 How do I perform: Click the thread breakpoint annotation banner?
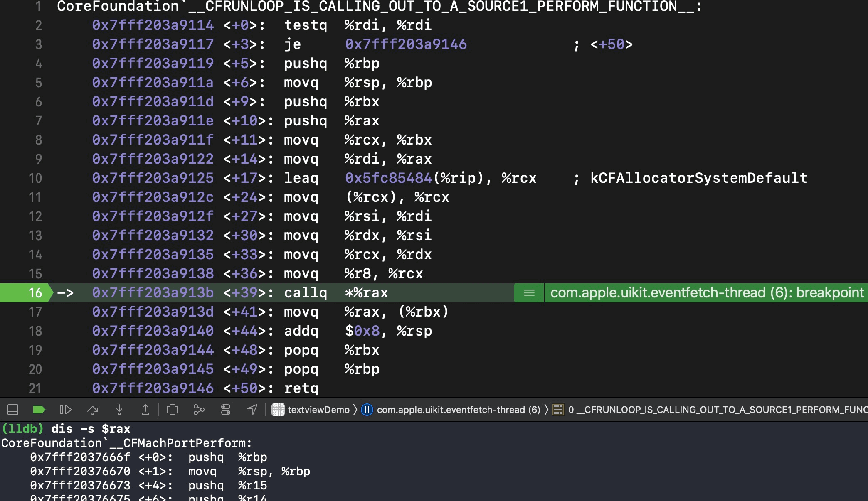pos(706,293)
